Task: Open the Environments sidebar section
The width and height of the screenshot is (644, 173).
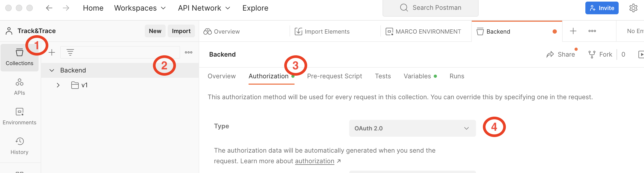Action: 20,116
